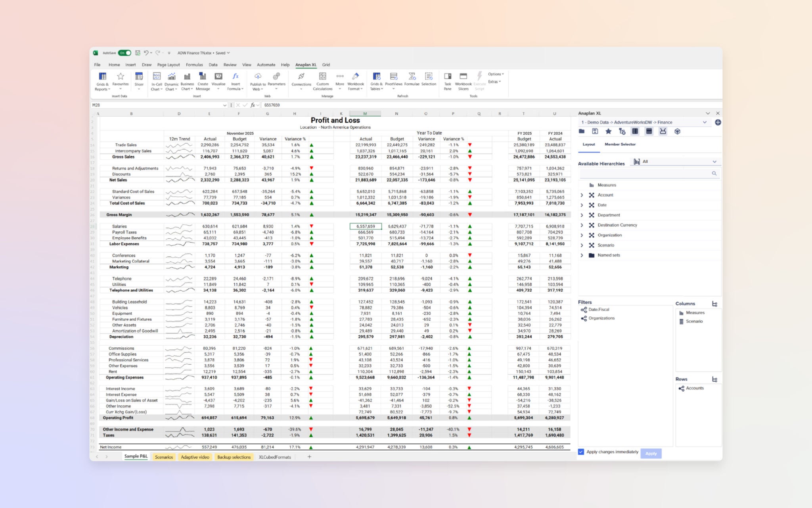Click cell M28 showing 6,557,659
The image size is (812, 508).
[x=365, y=226]
